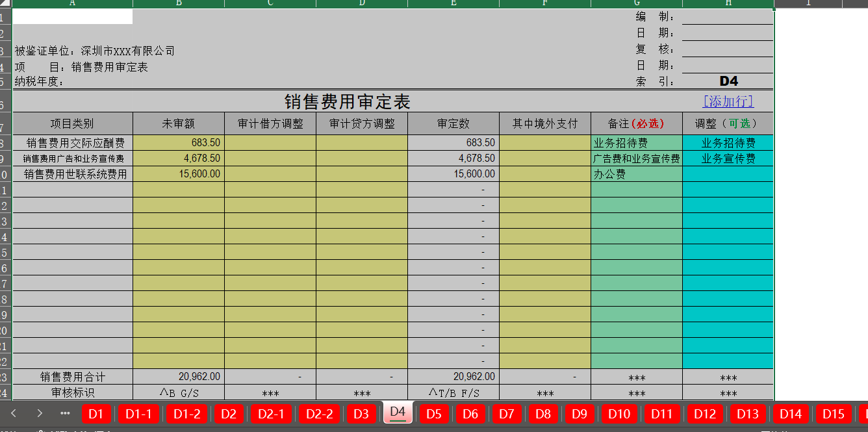The height and width of the screenshot is (432, 868).
Task: Select the 业务宣传费 adjustment cell
Action: [728, 159]
